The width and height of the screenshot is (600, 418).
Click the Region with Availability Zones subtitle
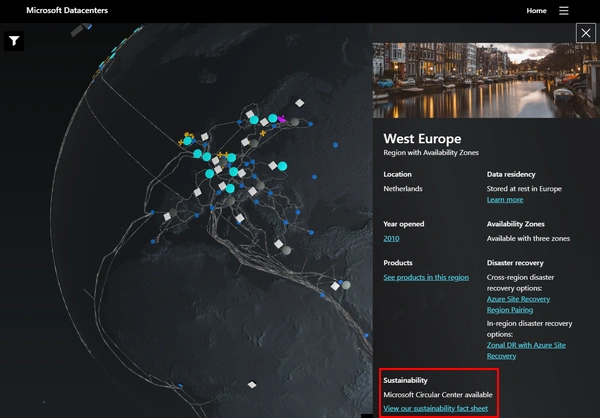[431, 152]
